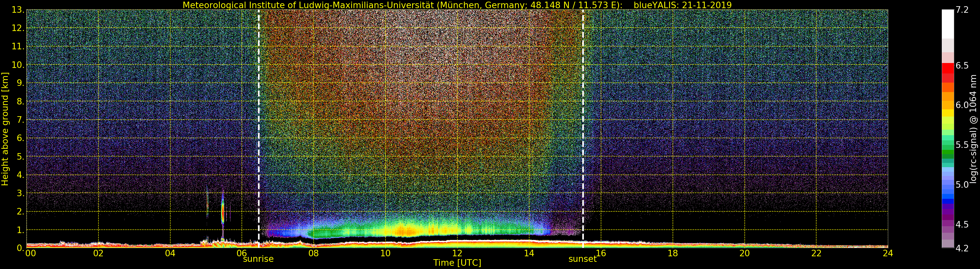The width and height of the screenshot is (980, 269).
Task: Click the y-axis tick label '7.'
Action: (21, 120)
